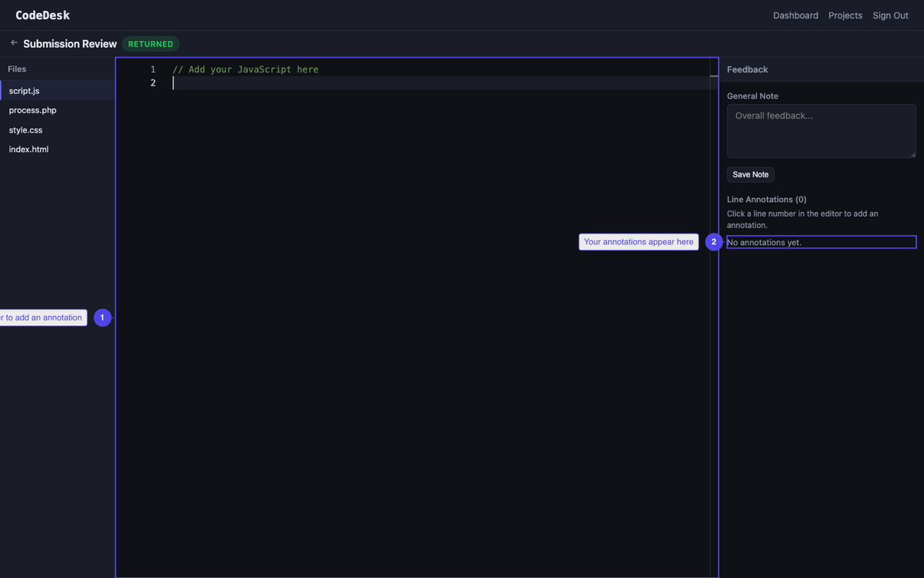The height and width of the screenshot is (578, 924).
Task: Click the Overall feedback text area
Action: tap(821, 130)
